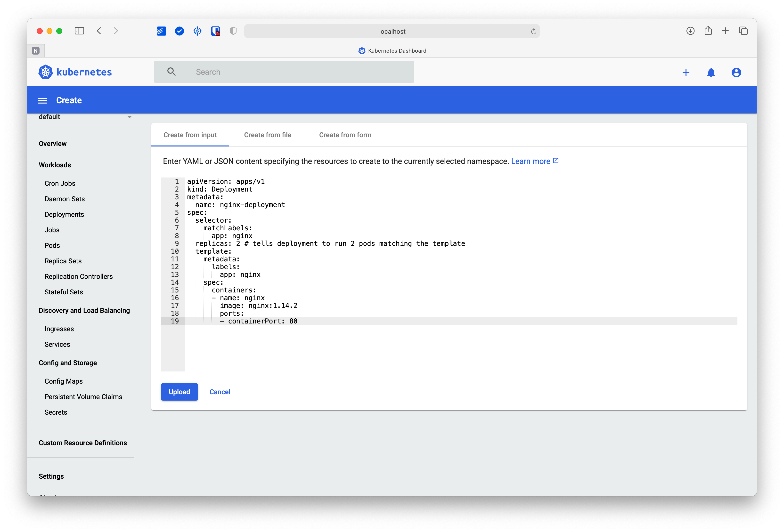Switch to Create from form tab
Screen dimensions: 784x532
point(345,135)
